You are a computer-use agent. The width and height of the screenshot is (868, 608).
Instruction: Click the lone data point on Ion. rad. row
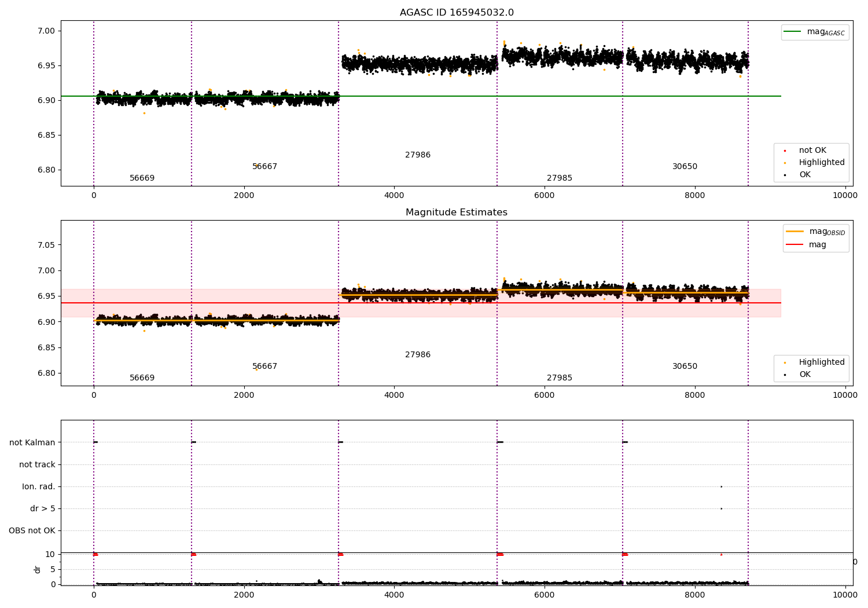(x=721, y=486)
